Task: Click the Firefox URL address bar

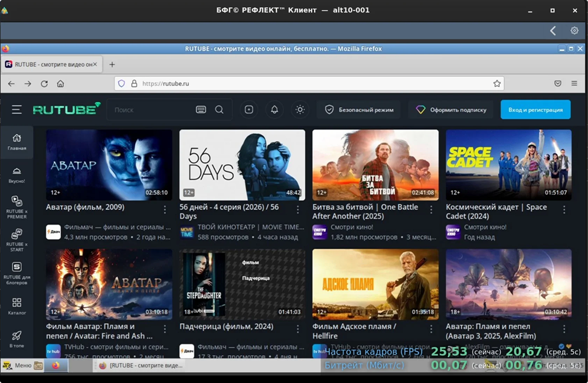Action: (x=309, y=84)
